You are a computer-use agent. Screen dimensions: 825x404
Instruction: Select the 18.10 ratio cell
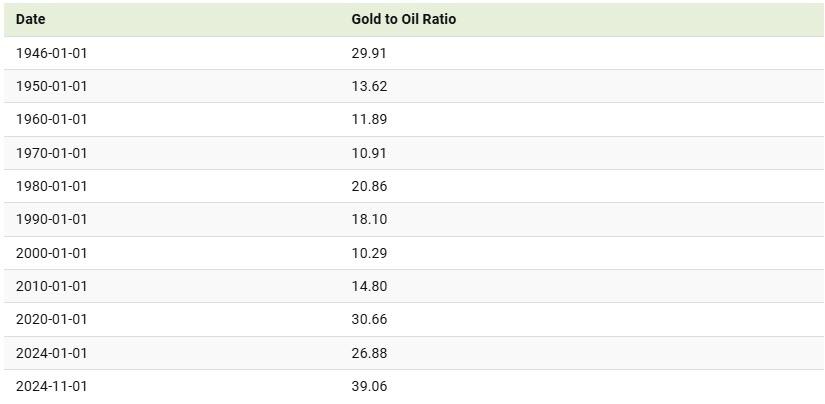[x=369, y=219]
